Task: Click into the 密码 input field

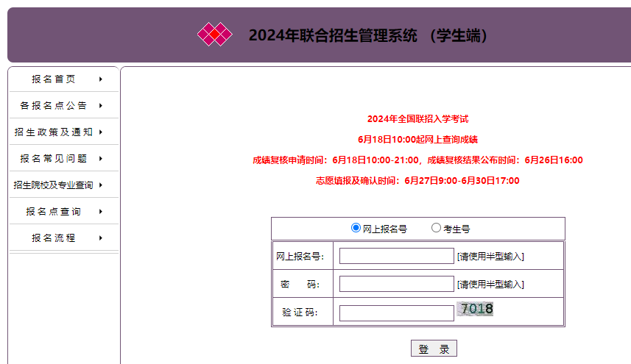Action: pyautogui.click(x=396, y=284)
